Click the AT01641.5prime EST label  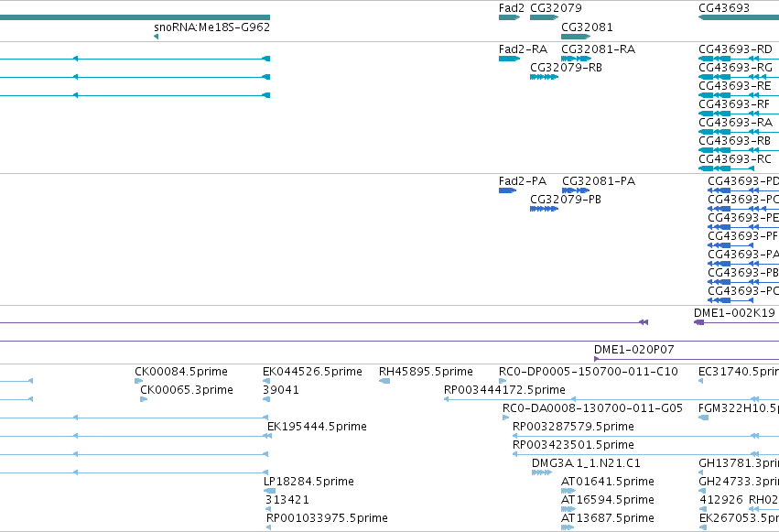pyautogui.click(x=608, y=482)
